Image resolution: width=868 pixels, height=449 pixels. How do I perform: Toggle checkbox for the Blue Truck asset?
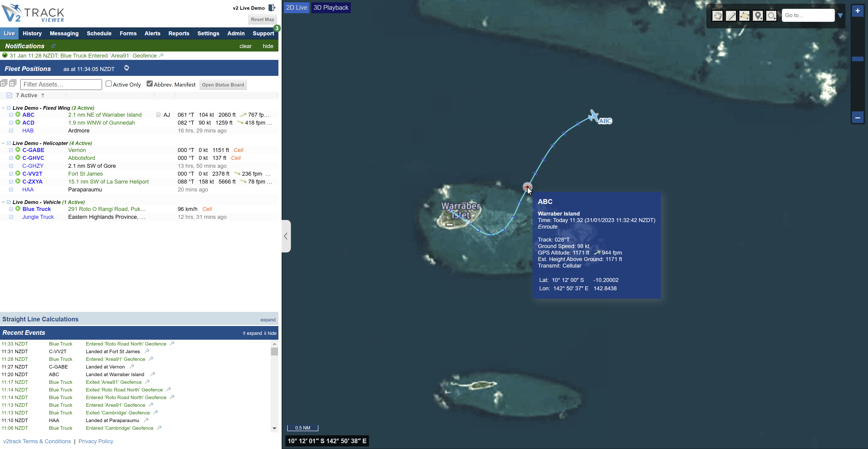pyautogui.click(x=11, y=209)
